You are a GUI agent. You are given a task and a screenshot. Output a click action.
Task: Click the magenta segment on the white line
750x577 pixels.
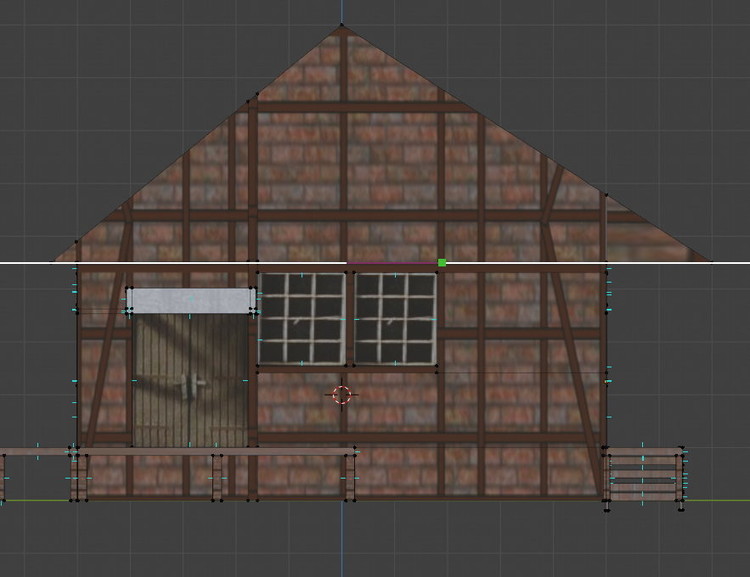tap(392, 263)
